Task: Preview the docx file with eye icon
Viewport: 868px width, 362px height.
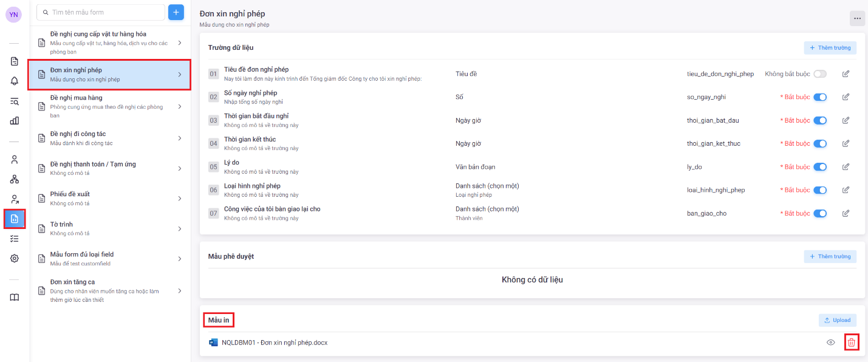Action: [x=830, y=343]
